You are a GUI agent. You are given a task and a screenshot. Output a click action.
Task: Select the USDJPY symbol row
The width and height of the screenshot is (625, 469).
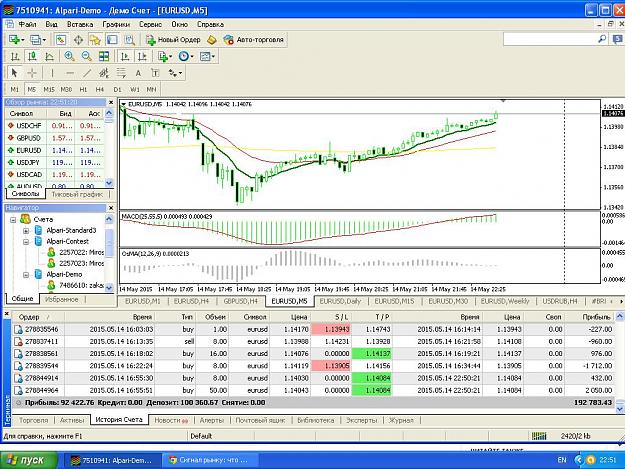click(x=55, y=163)
